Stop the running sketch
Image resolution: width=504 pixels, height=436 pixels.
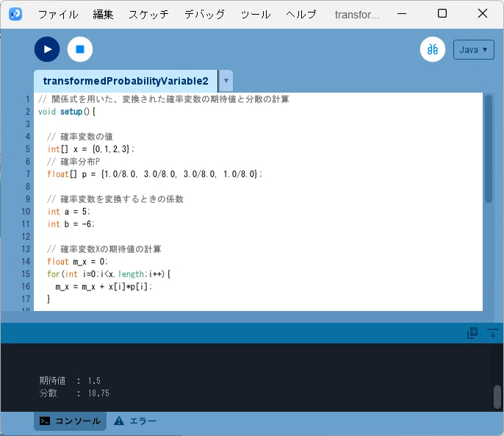80,49
